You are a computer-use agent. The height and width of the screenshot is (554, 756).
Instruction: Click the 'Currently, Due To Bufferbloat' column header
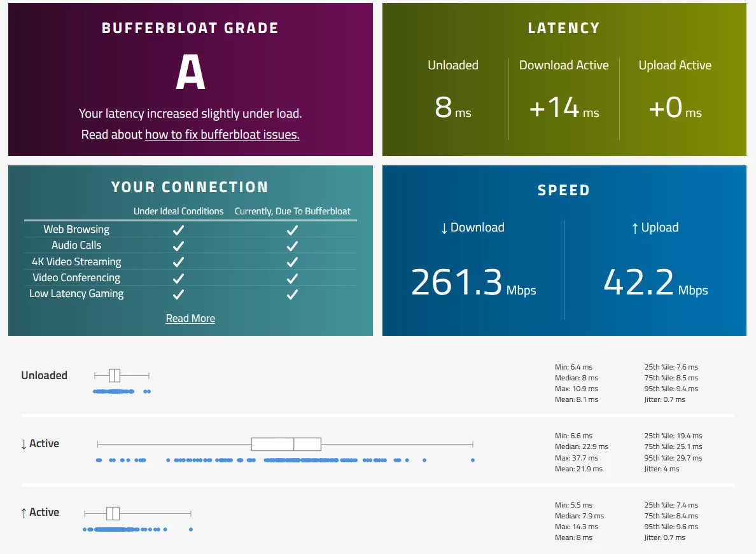point(293,211)
